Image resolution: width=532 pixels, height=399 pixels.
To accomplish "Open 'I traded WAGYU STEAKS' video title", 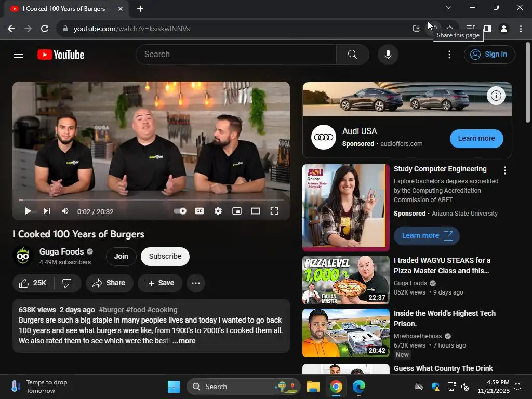I will (442, 265).
